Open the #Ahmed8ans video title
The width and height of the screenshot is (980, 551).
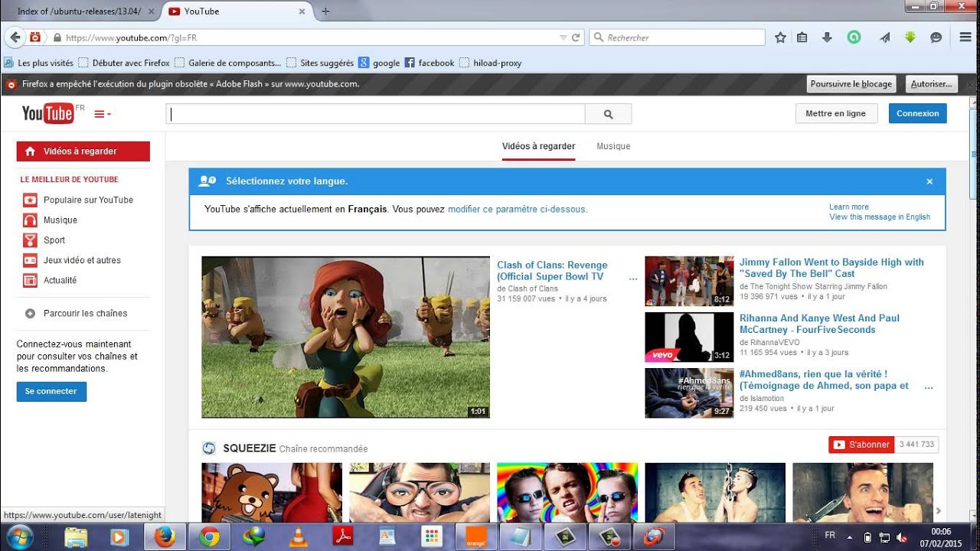[x=824, y=380]
